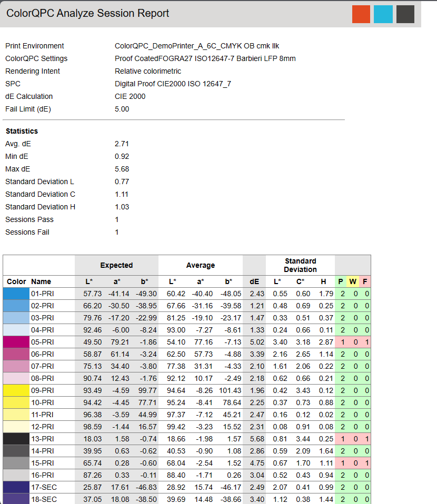Click the Avg. dE value 2.71
Image resolution: width=437 pixels, height=504 pixels.
tap(122, 144)
